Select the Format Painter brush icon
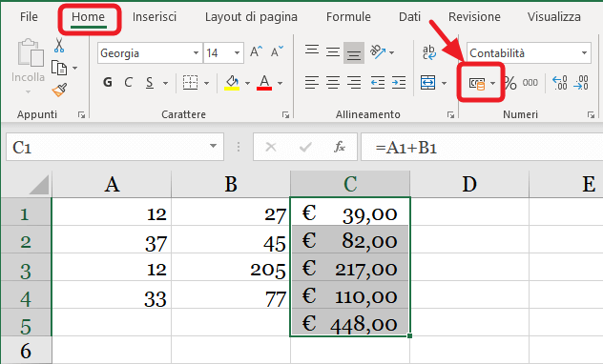Screen dimensions: 603x364 (x=59, y=91)
